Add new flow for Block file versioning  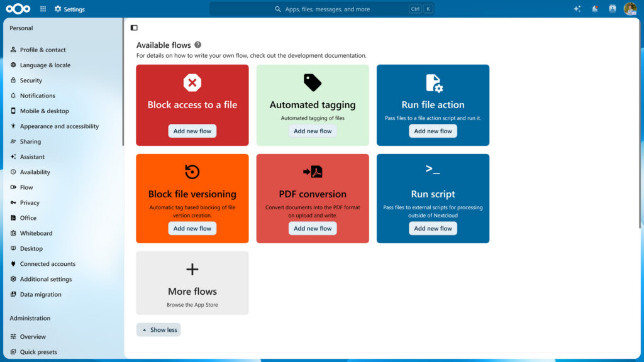[192, 228]
